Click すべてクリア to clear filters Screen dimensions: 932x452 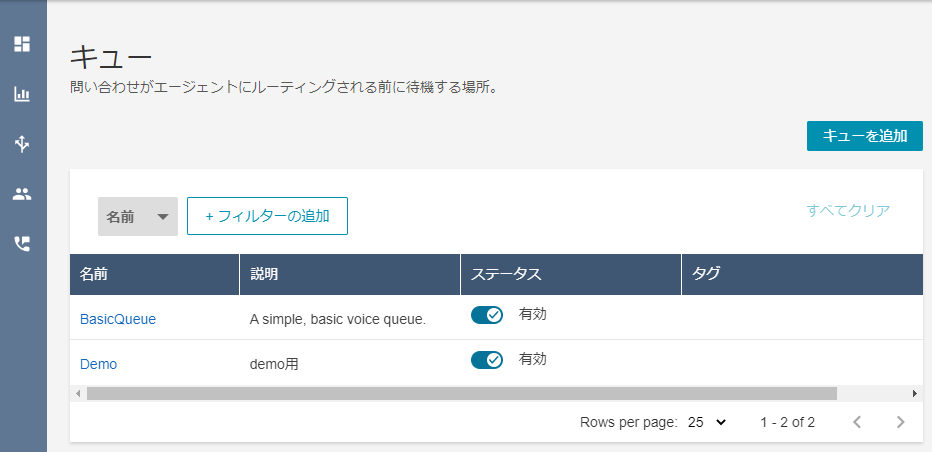click(848, 210)
